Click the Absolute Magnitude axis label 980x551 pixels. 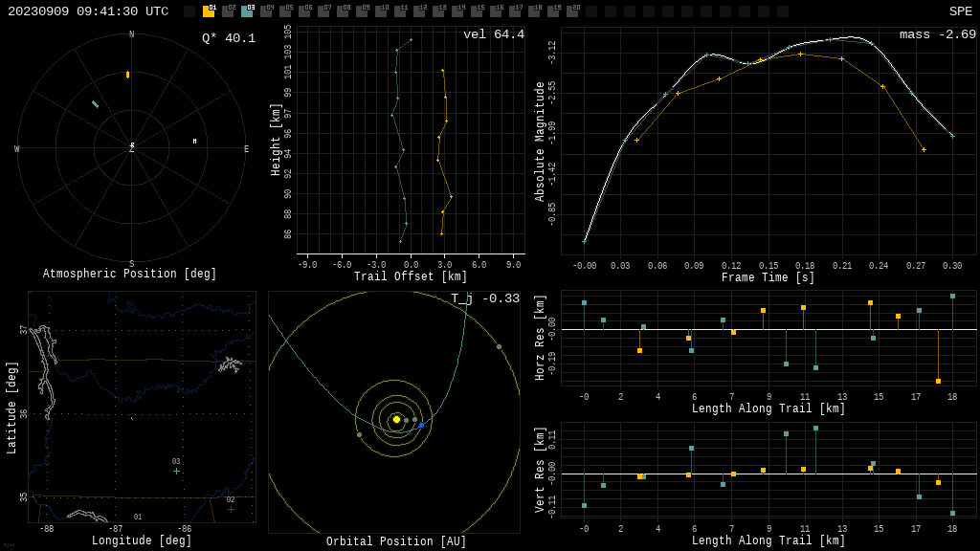(540, 142)
